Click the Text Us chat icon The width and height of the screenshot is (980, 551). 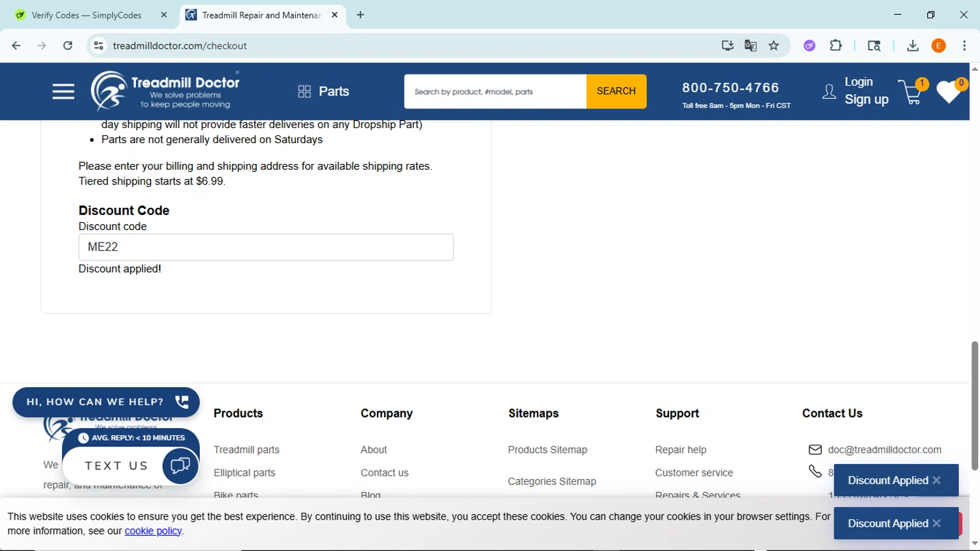coord(180,465)
